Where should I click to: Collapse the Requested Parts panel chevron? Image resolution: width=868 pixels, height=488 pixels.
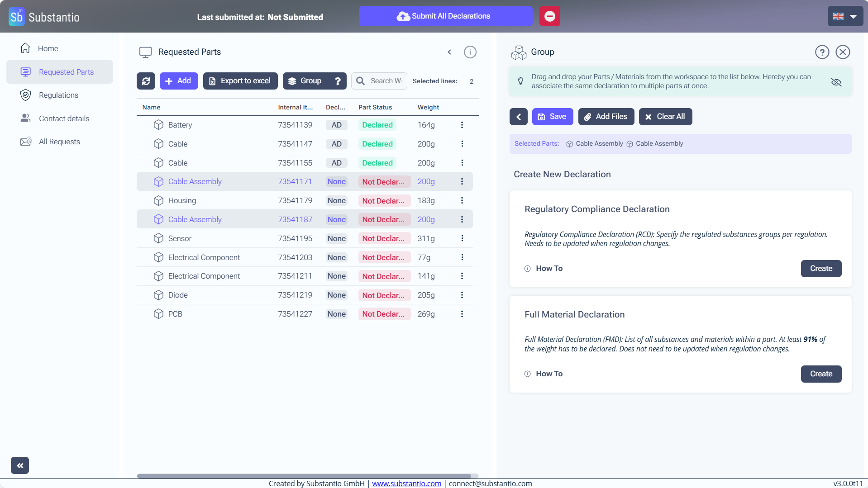(449, 52)
